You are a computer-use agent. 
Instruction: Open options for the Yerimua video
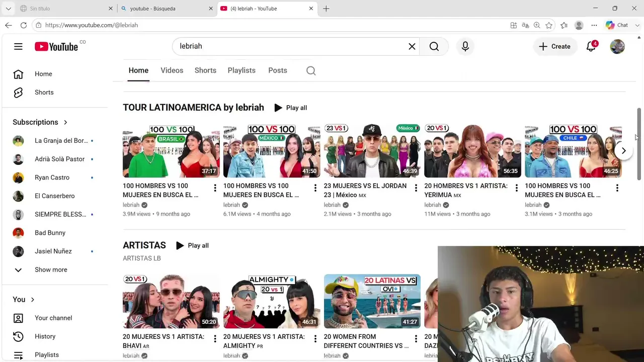tap(516, 188)
